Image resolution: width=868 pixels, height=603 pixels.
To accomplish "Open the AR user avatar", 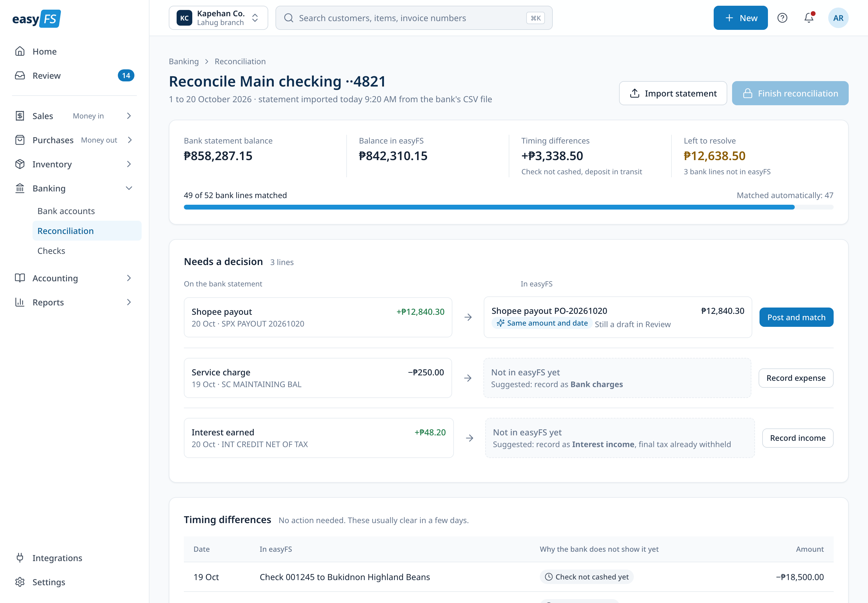I will (838, 18).
